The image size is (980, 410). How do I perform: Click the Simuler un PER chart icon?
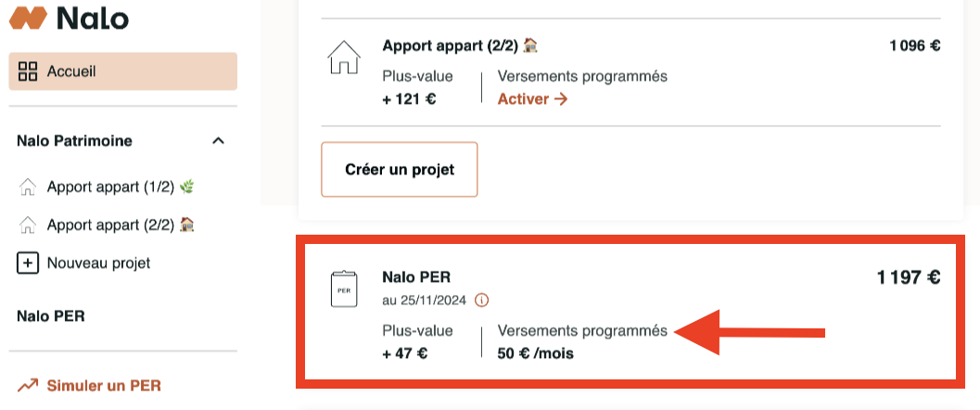click(x=28, y=386)
